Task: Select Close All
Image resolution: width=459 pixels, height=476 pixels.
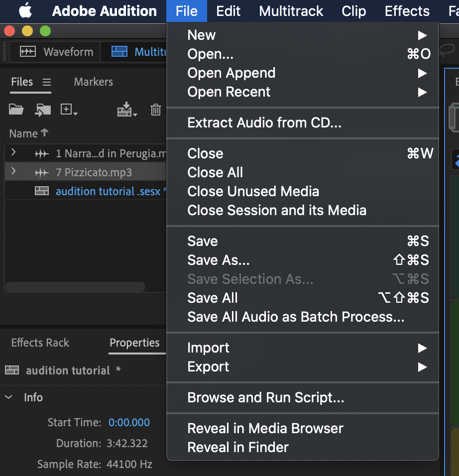Action: tap(303, 172)
